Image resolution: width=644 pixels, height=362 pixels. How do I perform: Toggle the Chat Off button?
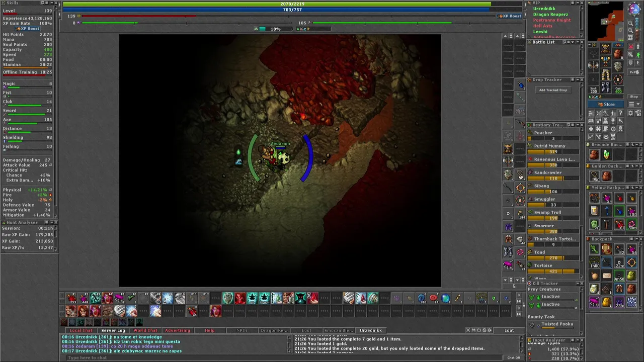pos(514,357)
